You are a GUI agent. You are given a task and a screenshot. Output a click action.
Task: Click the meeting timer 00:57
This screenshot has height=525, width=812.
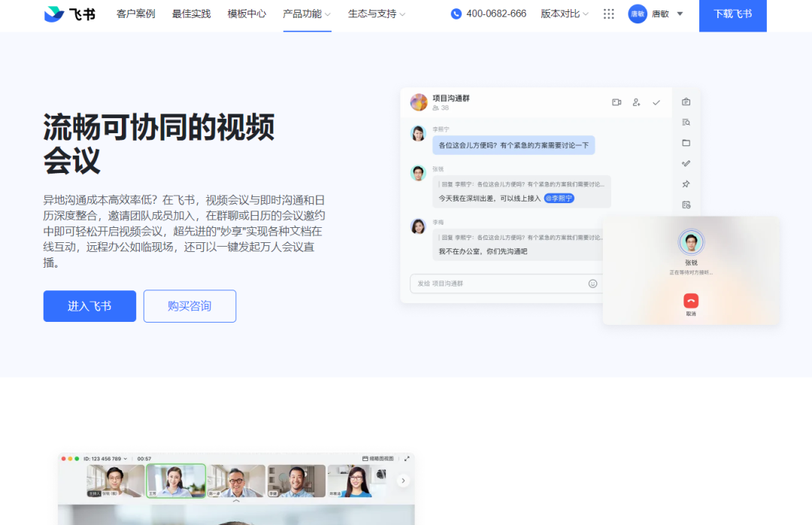click(x=144, y=459)
